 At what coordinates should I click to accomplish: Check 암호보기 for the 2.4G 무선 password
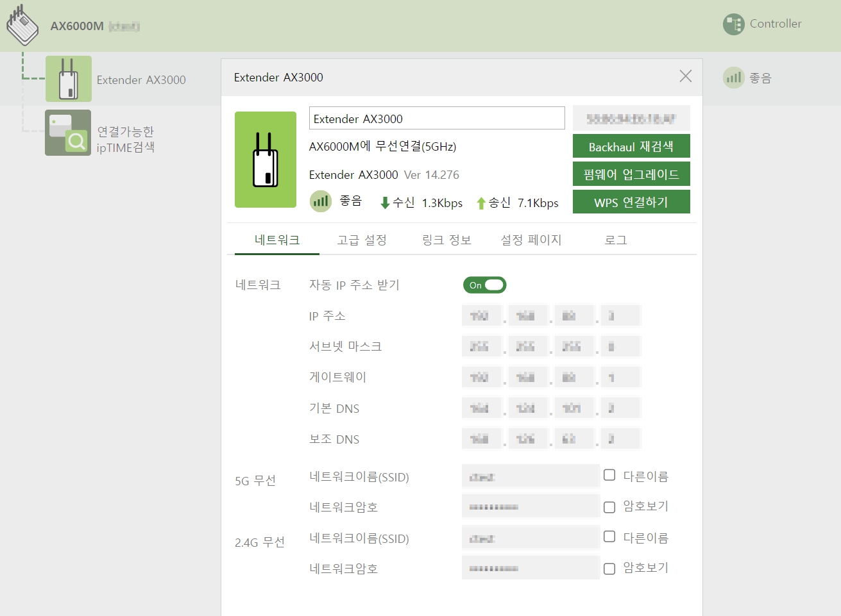(609, 569)
